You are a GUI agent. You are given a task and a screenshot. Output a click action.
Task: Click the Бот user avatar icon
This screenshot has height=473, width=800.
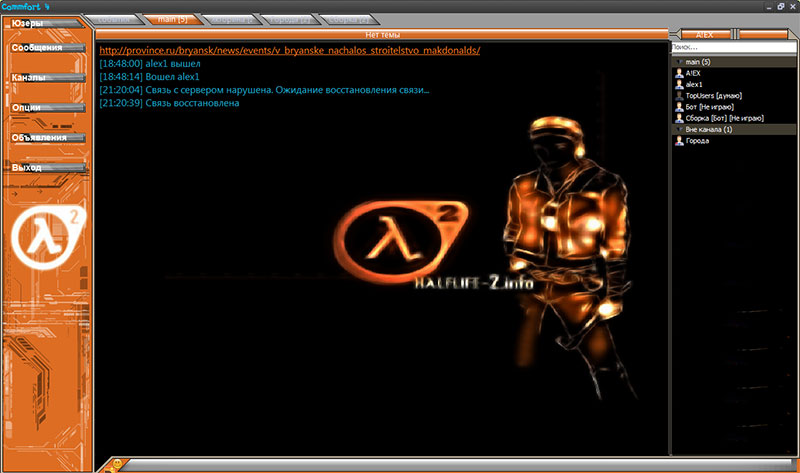(679, 106)
